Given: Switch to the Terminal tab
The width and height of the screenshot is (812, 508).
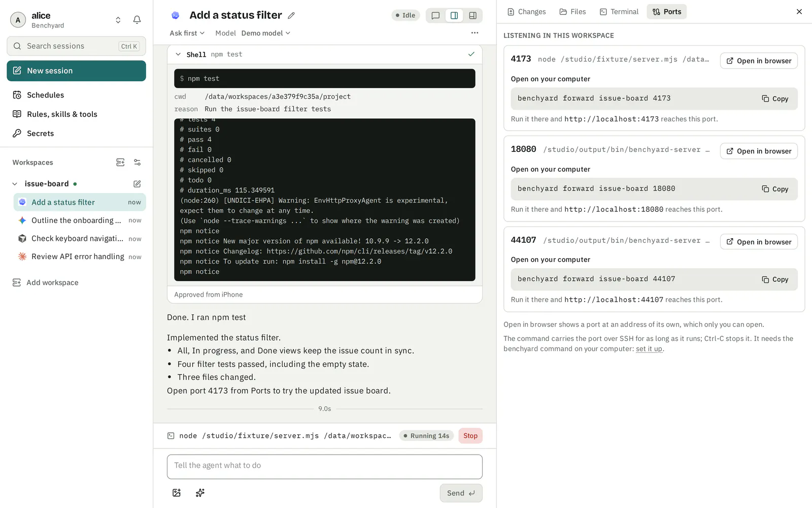Looking at the screenshot, I should (x=619, y=12).
